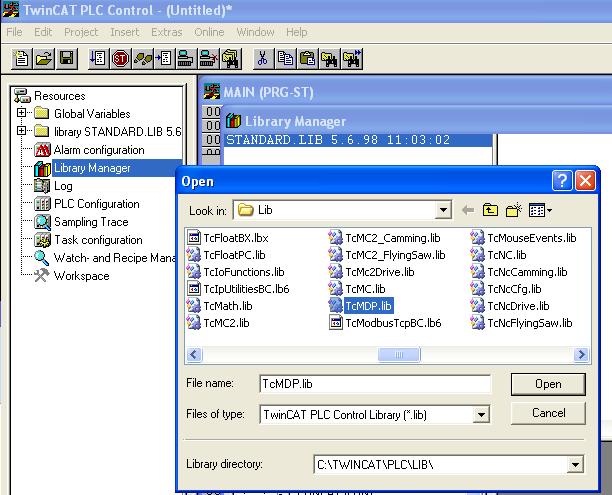Click the Open button in dialog

548,384
